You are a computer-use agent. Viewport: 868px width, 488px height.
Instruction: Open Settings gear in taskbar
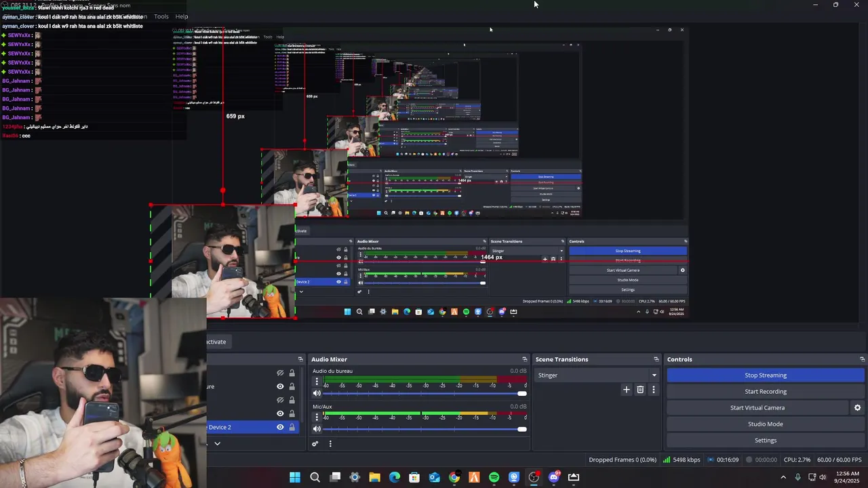[355, 477]
